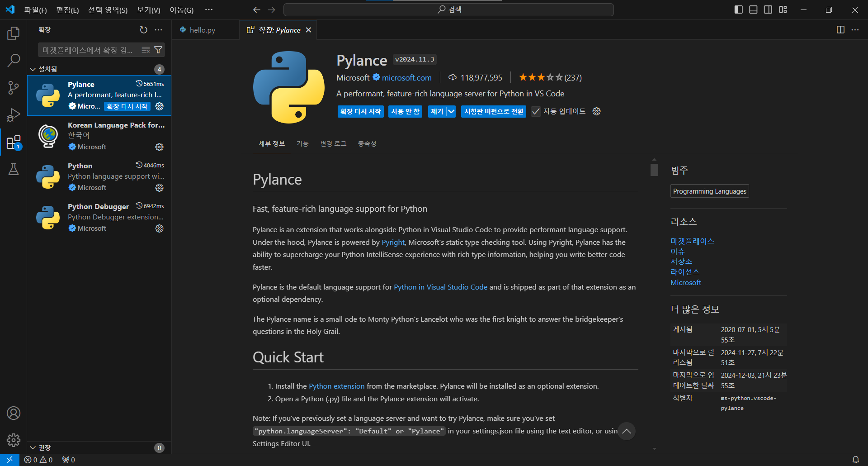Open the Manage gear in activity bar
Image resolution: width=868 pixels, height=466 pixels.
[x=14, y=440]
